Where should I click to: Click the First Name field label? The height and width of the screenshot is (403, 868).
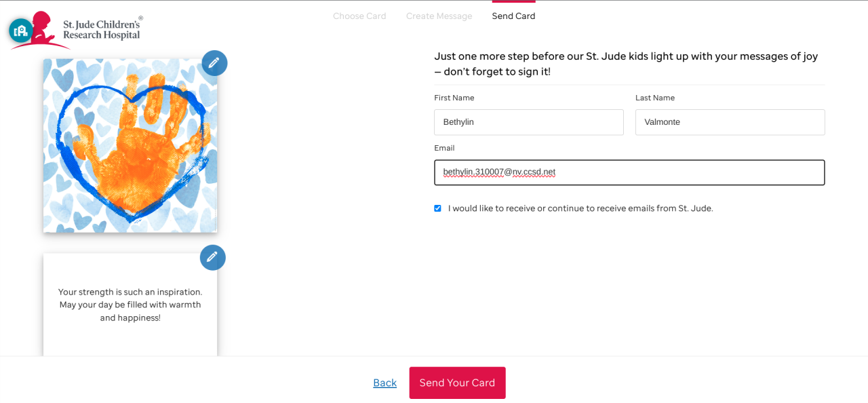[454, 98]
